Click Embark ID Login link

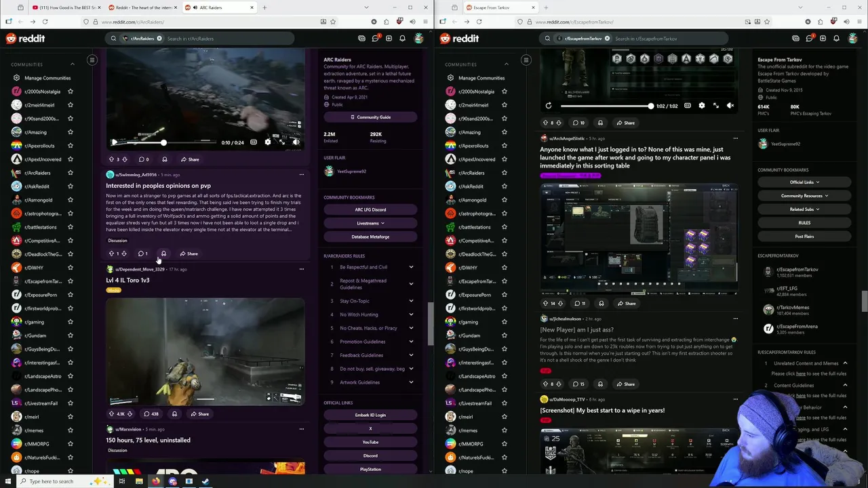coord(370,415)
